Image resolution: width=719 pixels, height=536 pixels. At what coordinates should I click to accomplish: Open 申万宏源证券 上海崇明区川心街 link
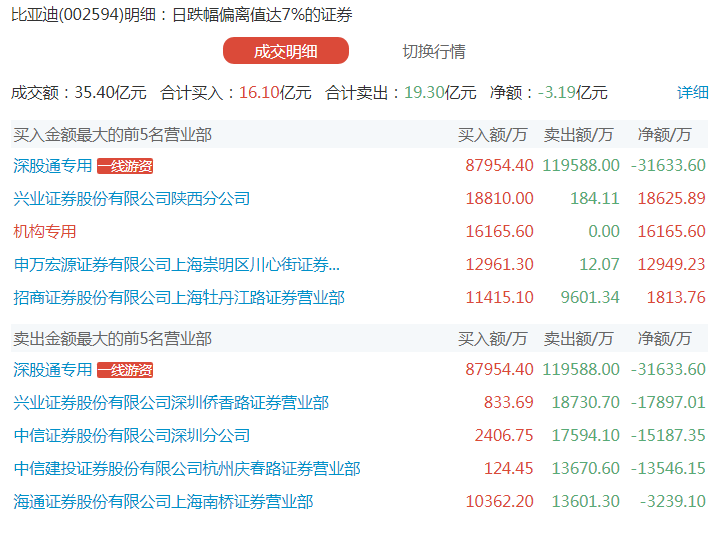point(177,265)
